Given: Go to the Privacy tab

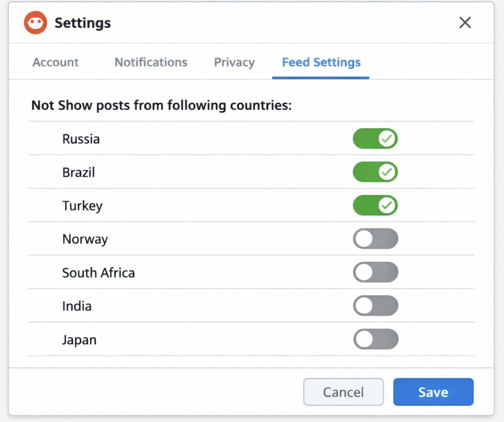Looking at the screenshot, I should [234, 62].
